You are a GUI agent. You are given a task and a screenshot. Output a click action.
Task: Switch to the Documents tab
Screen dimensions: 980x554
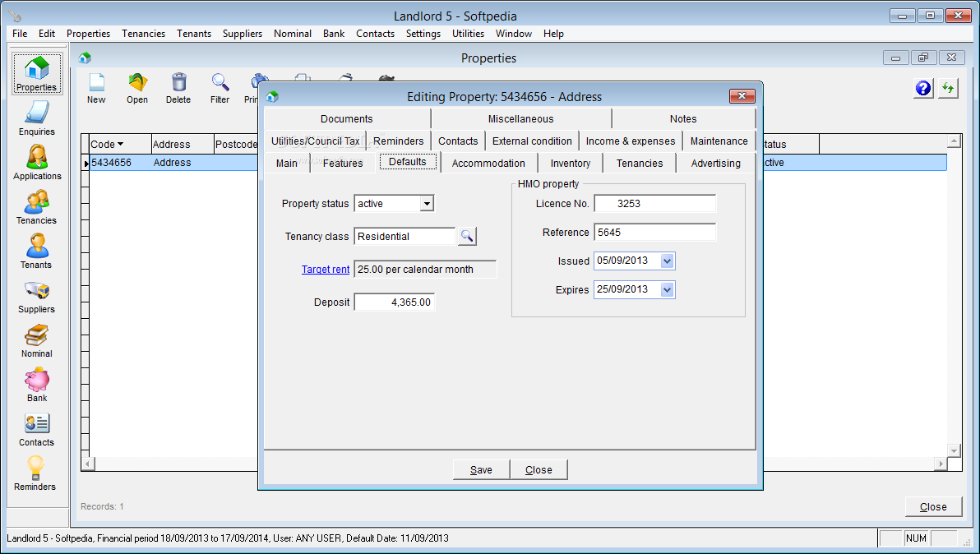347,118
